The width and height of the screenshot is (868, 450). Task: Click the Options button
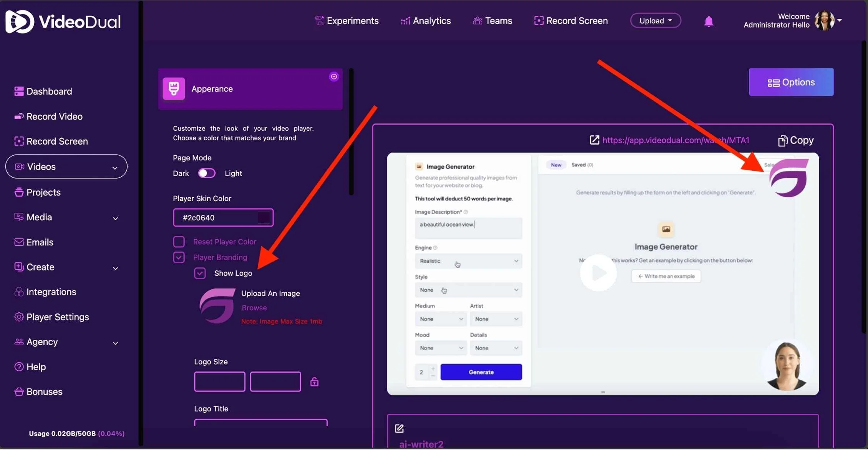tap(791, 82)
